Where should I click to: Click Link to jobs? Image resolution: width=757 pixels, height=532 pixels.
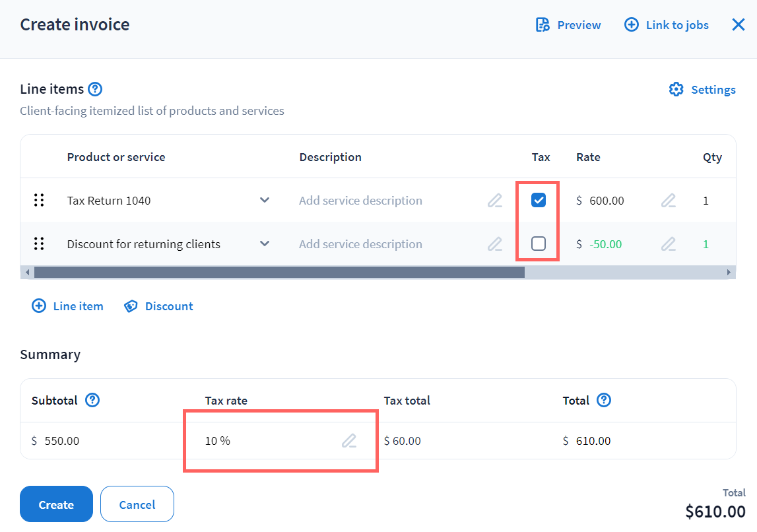coord(667,25)
